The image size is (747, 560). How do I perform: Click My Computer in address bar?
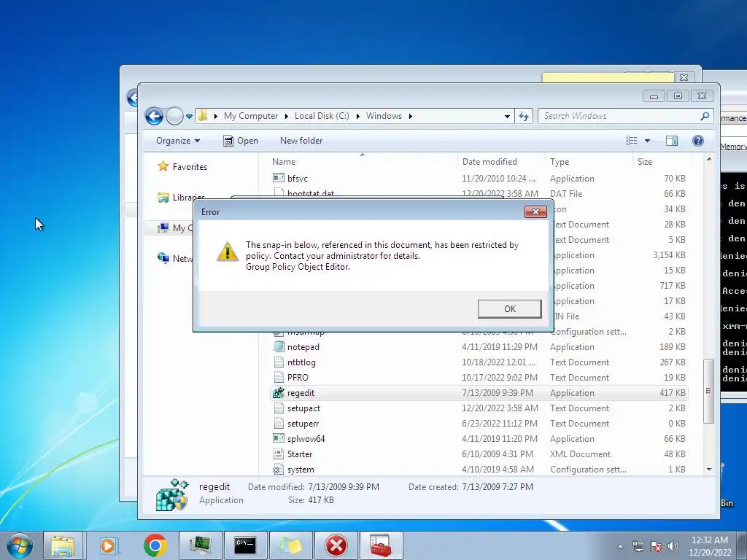pos(251,116)
